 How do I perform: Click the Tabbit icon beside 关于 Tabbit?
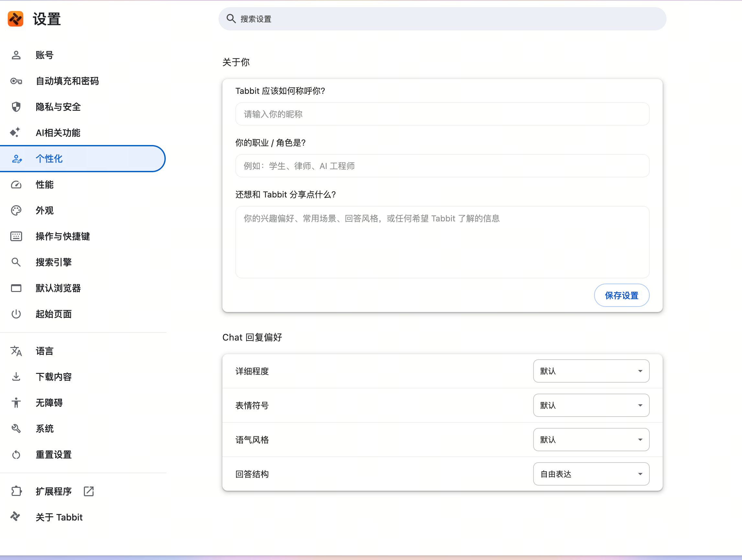(x=15, y=517)
